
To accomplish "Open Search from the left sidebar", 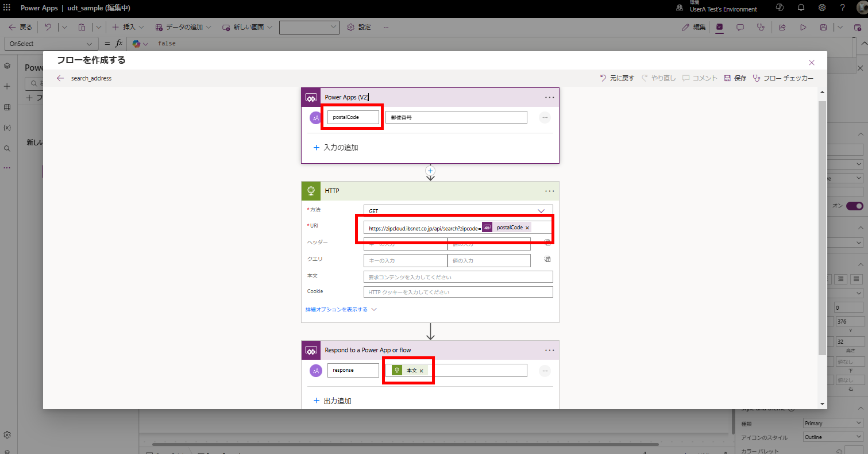I will 7,148.
